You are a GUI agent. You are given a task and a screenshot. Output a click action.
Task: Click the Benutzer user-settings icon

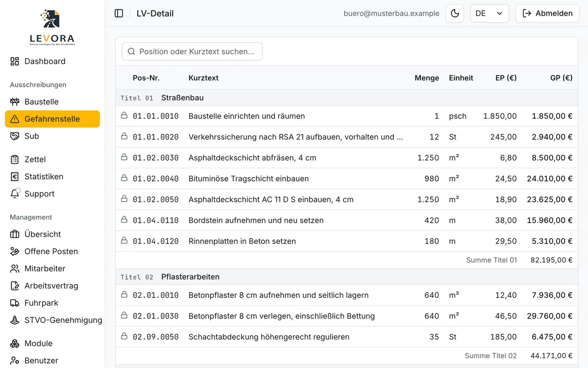[15, 361]
